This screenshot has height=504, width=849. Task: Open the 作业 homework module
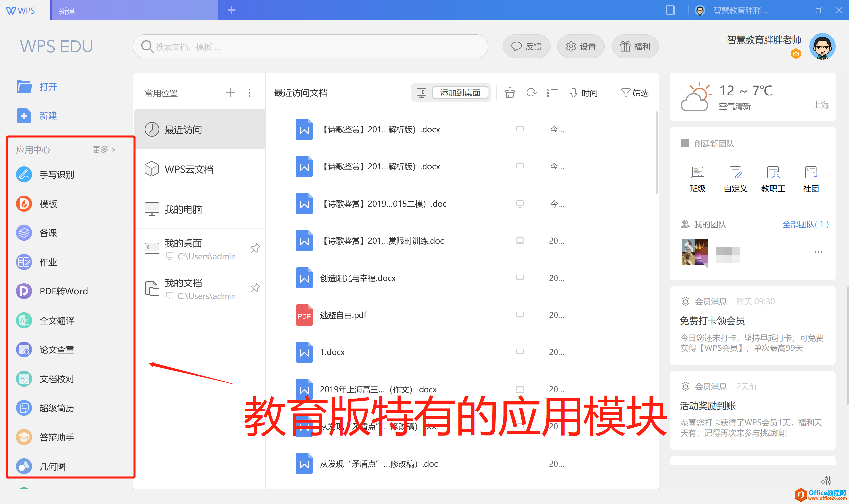click(x=36, y=262)
